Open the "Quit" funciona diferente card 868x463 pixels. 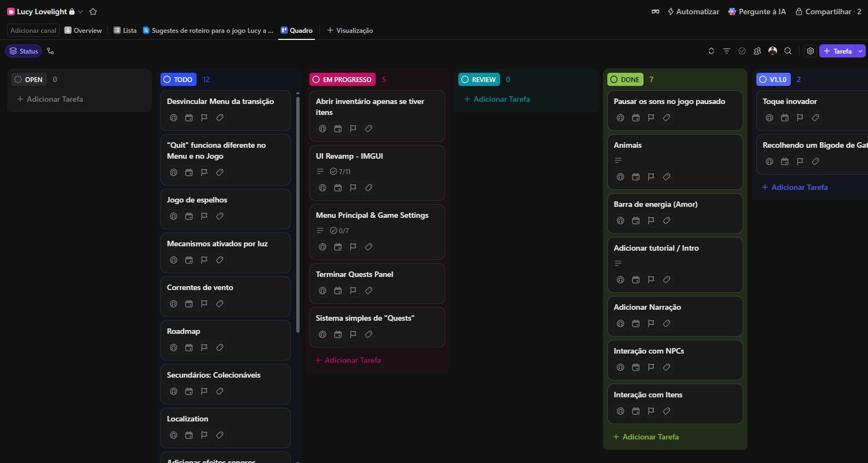tap(226, 160)
